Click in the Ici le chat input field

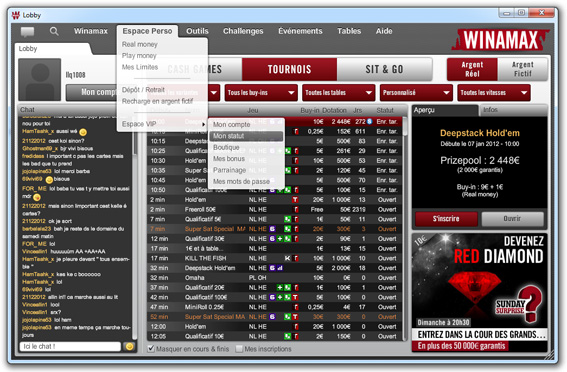[70, 346]
